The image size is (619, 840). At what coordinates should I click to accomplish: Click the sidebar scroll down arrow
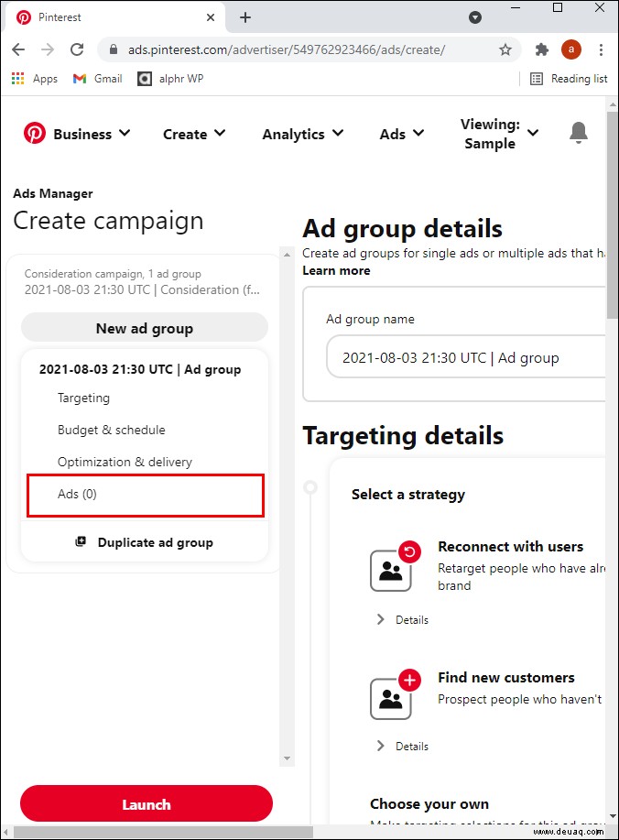point(287,758)
